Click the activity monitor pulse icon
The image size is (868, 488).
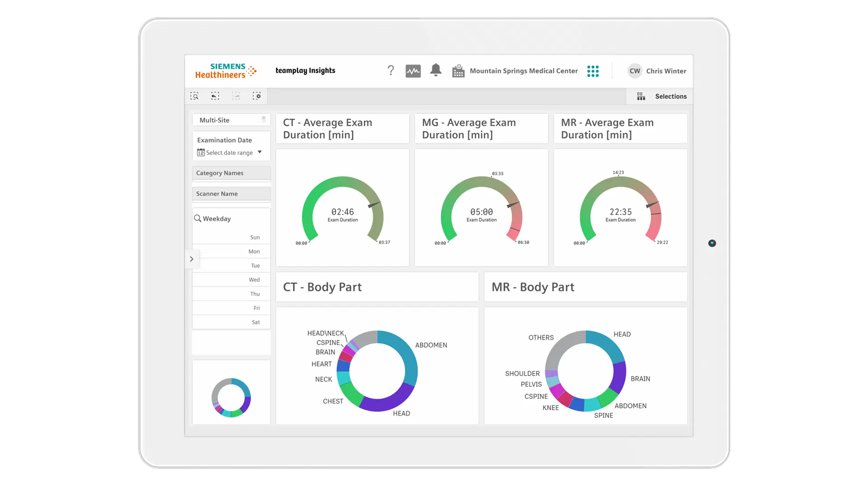click(413, 71)
